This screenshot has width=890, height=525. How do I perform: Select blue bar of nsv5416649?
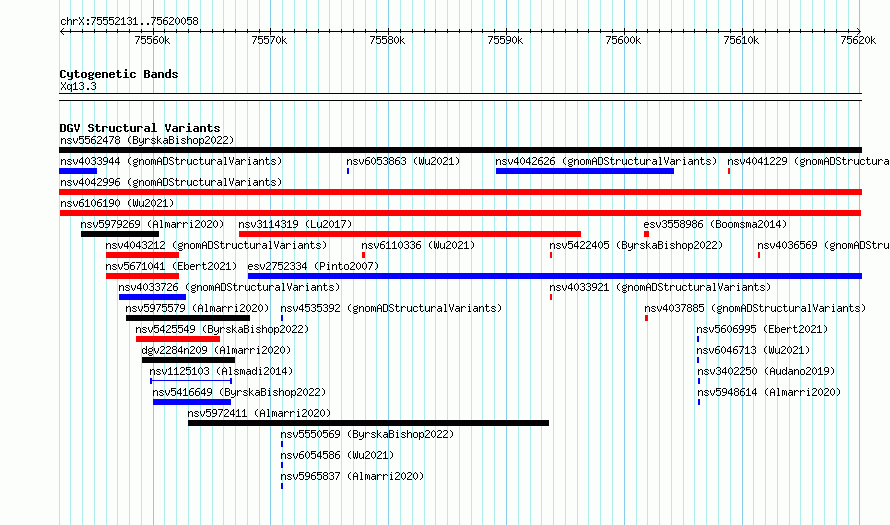(x=192, y=402)
